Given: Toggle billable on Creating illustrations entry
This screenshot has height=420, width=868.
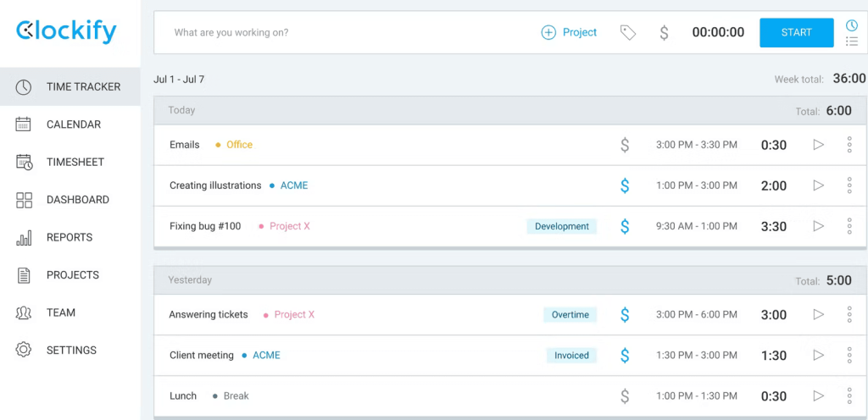Looking at the screenshot, I should click(625, 185).
